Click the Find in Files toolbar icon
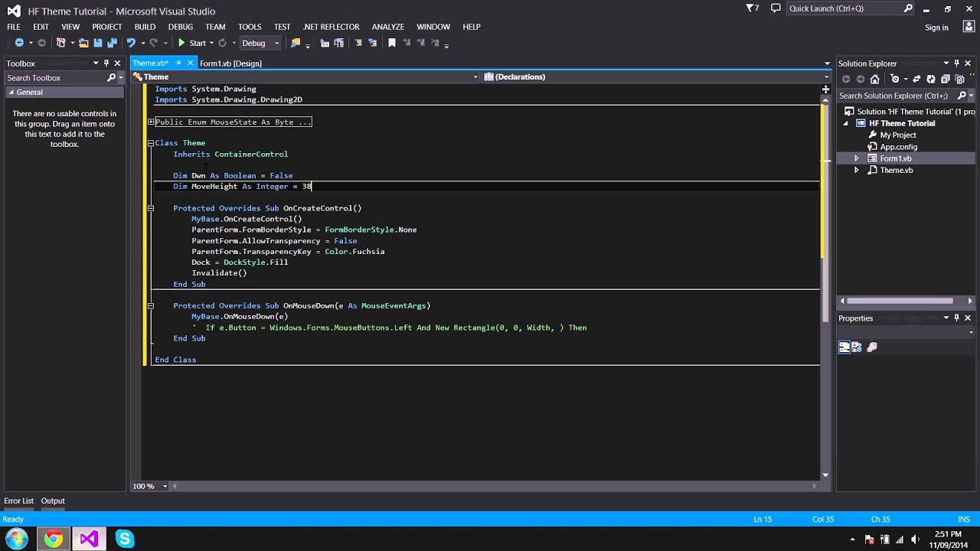This screenshot has width=980, height=551. [x=296, y=43]
